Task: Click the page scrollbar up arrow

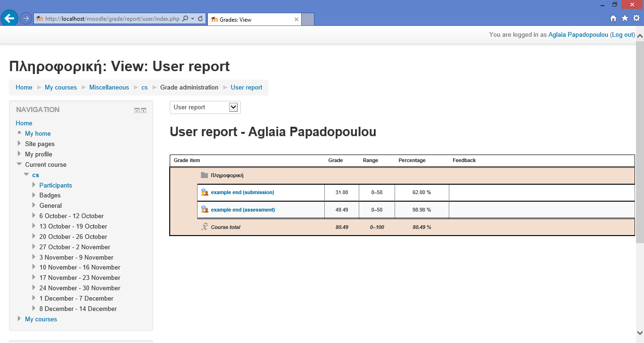Action: (640, 36)
